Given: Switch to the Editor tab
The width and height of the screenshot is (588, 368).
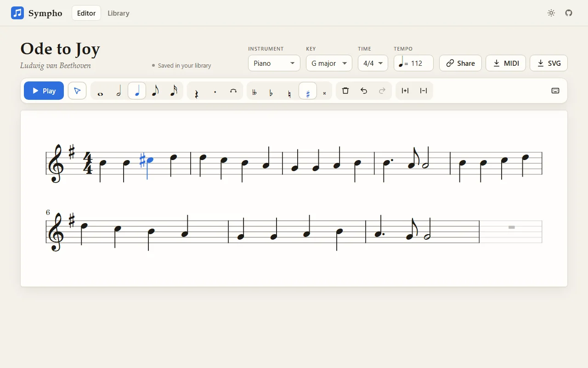Looking at the screenshot, I should [86, 13].
